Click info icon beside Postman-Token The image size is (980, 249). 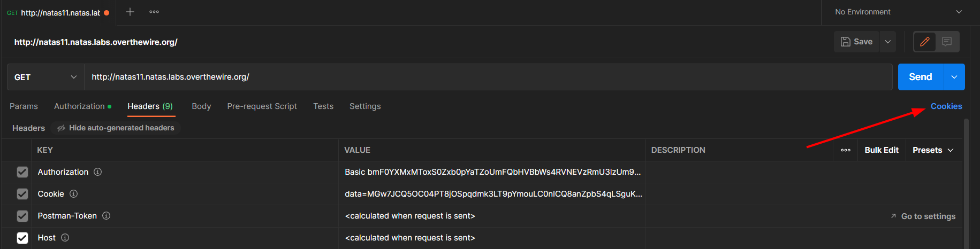(106, 216)
